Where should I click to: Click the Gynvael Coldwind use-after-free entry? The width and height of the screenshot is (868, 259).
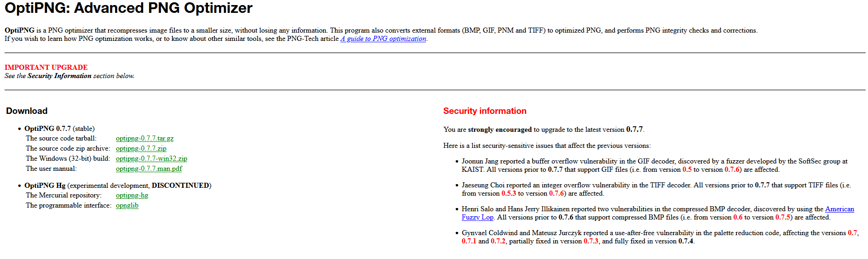[660, 237]
